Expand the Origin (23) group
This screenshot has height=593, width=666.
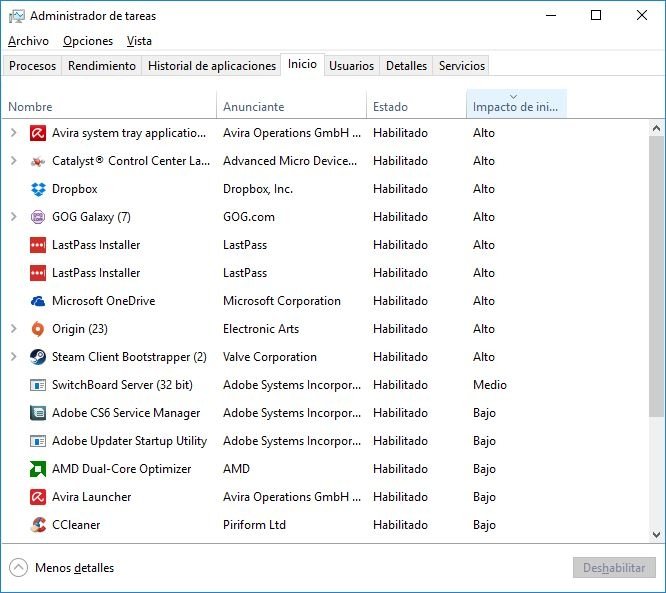coord(14,329)
